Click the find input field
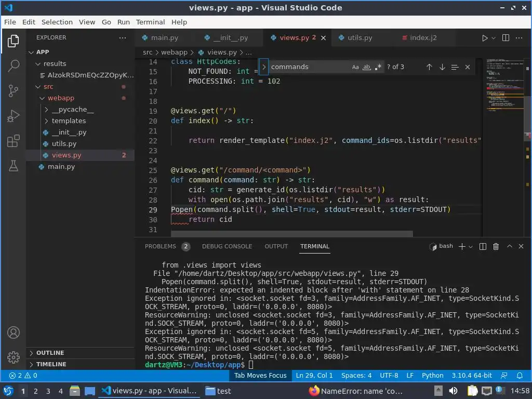 tap(309, 67)
